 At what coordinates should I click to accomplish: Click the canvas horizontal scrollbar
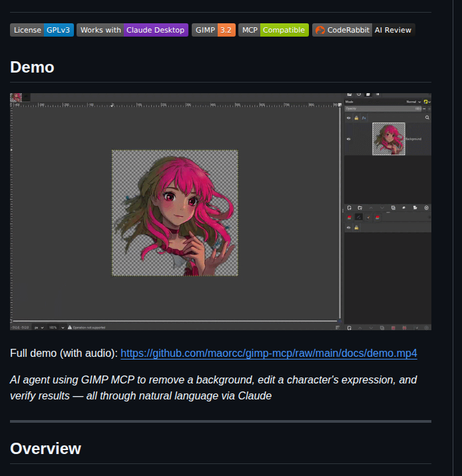point(175,321)
